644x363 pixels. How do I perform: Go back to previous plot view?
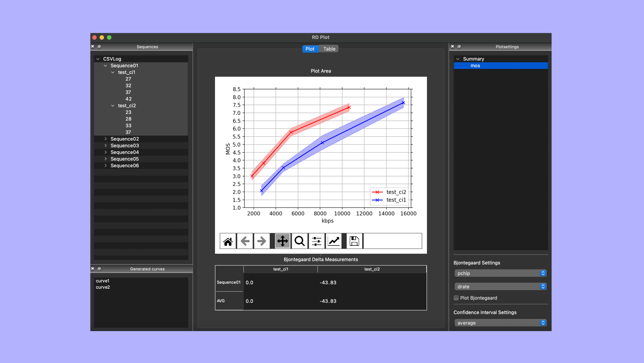245,241
